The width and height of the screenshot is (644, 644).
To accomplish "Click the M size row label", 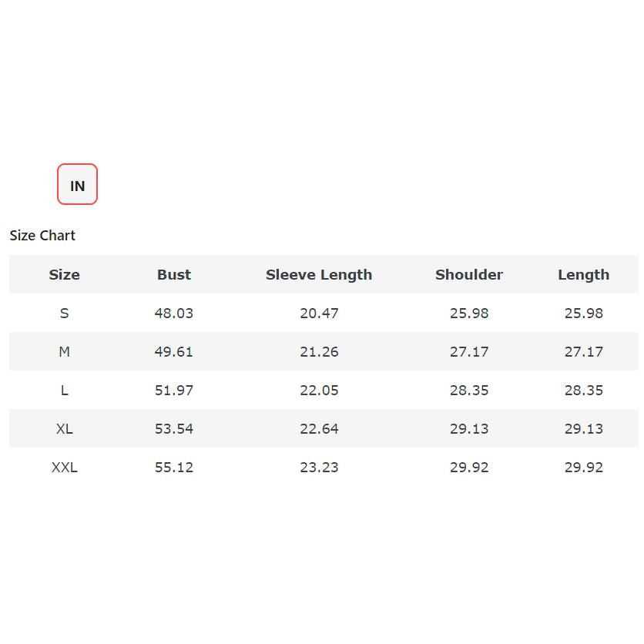I will coord(65,351).
